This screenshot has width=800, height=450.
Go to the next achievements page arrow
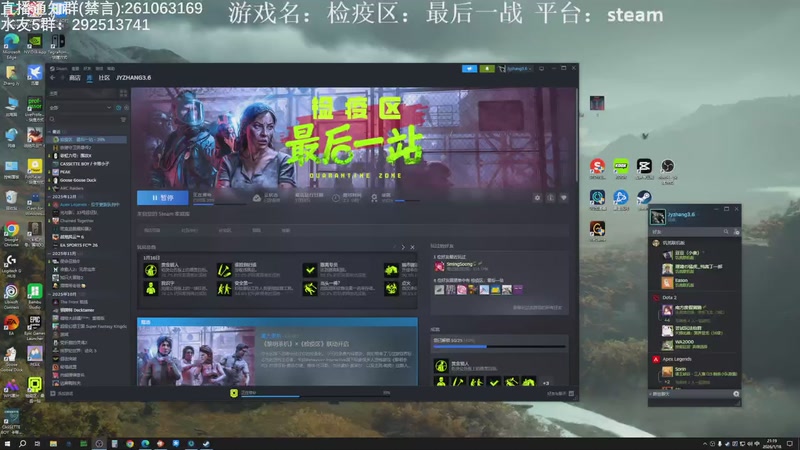[403, 247]
